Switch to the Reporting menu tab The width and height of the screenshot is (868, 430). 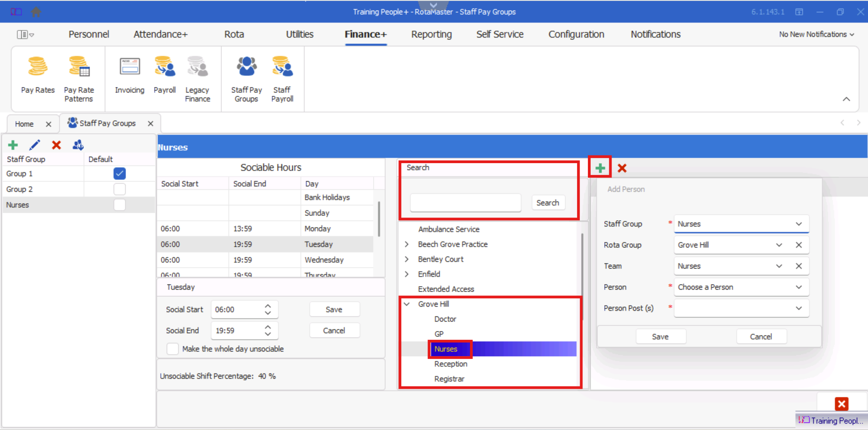[x=431, y=34]
